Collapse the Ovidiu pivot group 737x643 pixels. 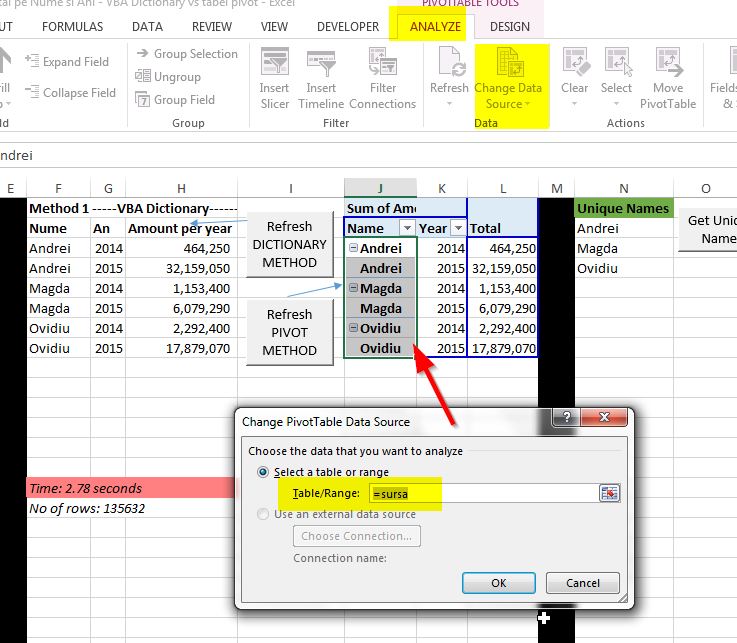point(353,328)
